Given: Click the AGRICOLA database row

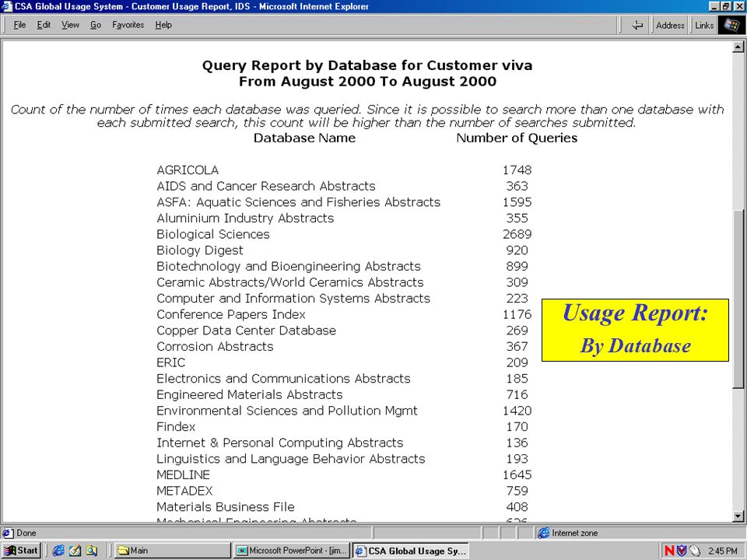Looking at the screenshot, I should pyautogui.click(x=188, y=170).
